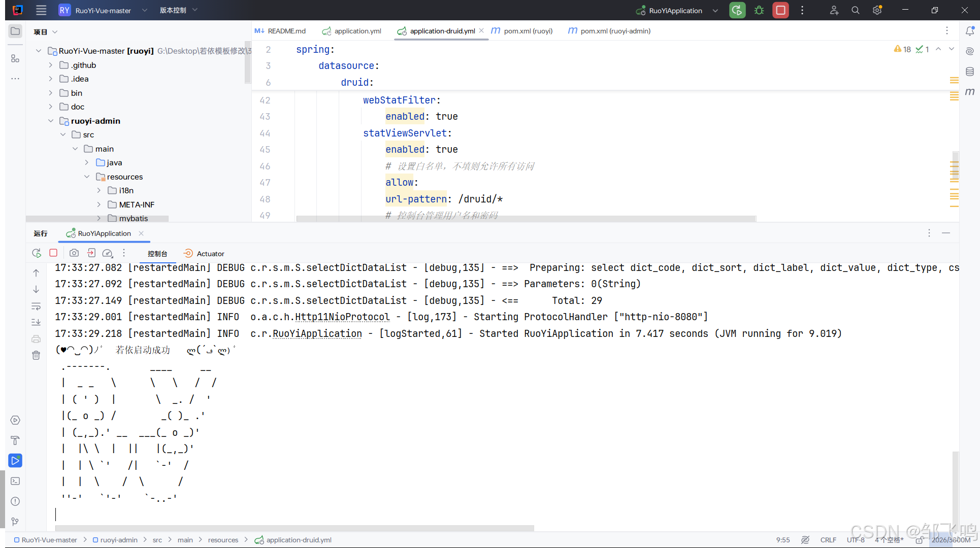The width and height of the screenshot is (980, 548).
Task: Close the application-druid.yml tab
Action: pos(481,30)
